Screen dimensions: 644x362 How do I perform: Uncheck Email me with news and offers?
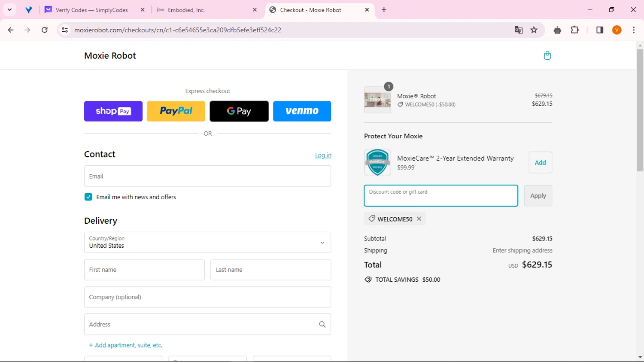(x=88, y=197)
